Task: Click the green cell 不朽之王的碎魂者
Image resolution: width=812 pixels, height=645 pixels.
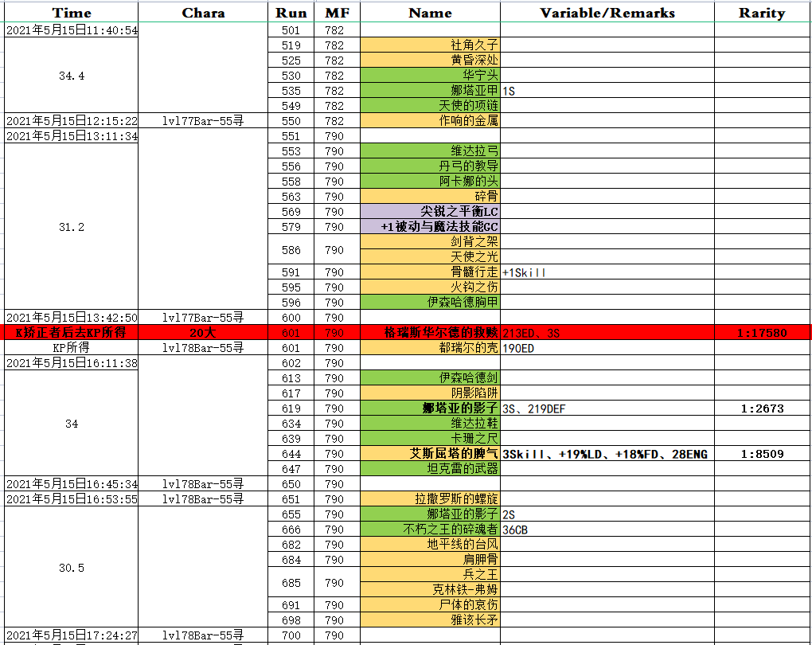Action: (430, 530)
